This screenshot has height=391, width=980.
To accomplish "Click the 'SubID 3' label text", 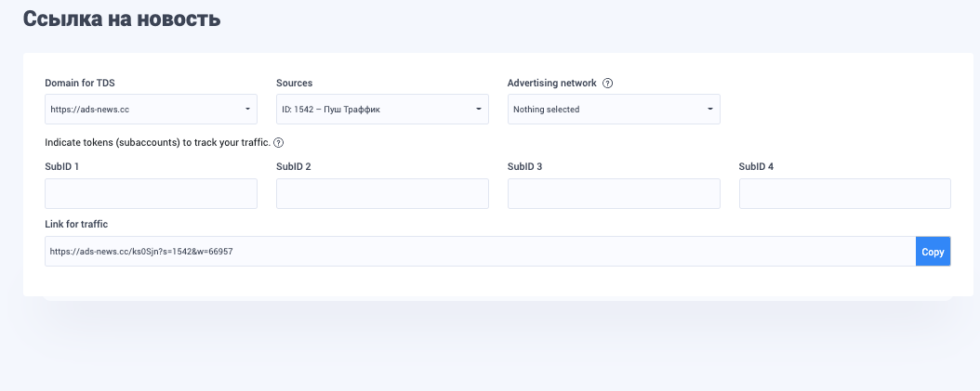I will click(524, 167).
